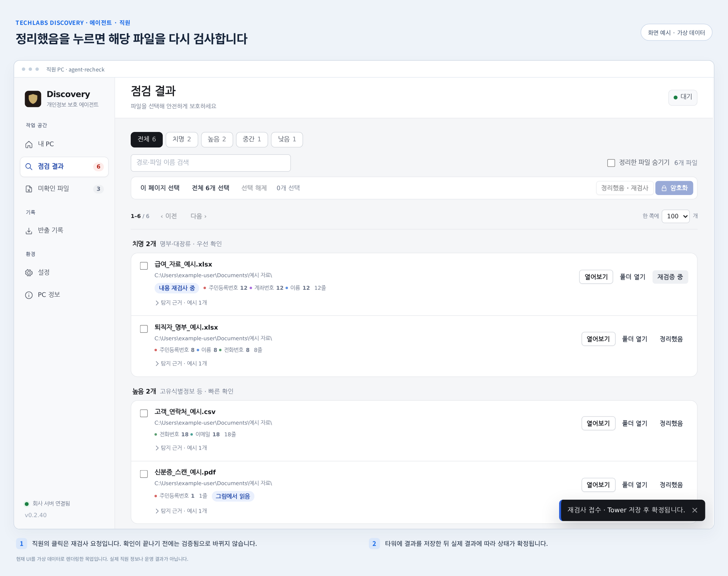
Task: Click the 경로·파일 이름 검색 search field
Action: (211, 163)
